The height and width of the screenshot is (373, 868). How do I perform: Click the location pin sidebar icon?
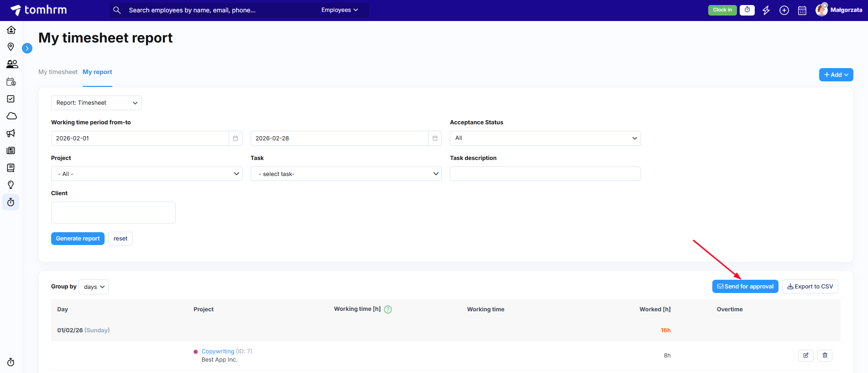[x=11, y=47]
